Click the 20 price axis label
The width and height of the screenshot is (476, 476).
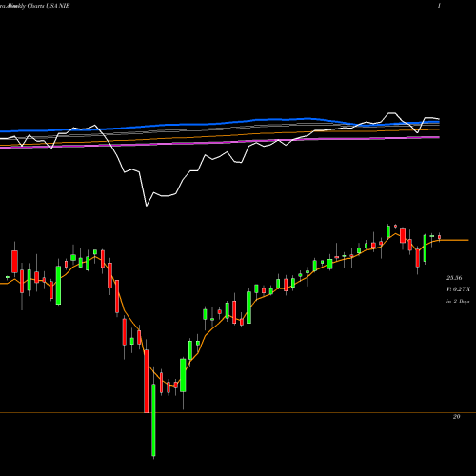tap(456, 417)
